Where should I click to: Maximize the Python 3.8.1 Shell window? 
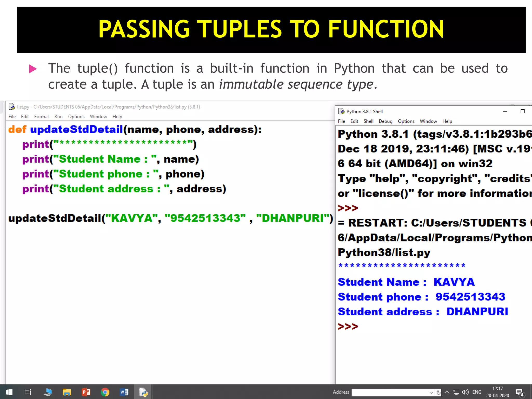[x=523, y=111]
